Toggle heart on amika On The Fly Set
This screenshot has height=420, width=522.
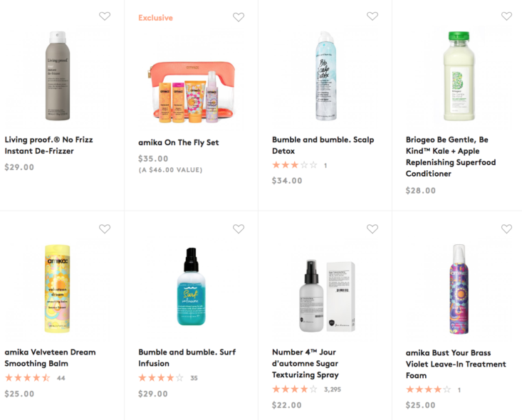click(x=239, y=17)
